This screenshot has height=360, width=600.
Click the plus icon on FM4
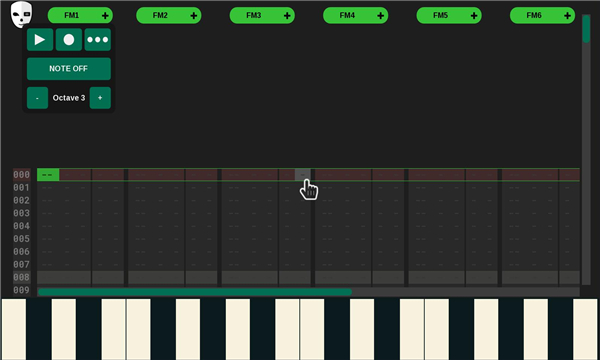(380, 16)
